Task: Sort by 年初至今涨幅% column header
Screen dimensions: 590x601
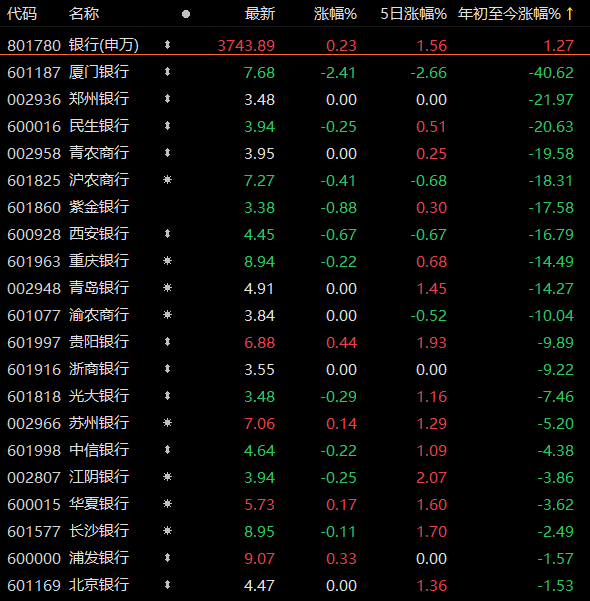Action: [x=509, y=14]
